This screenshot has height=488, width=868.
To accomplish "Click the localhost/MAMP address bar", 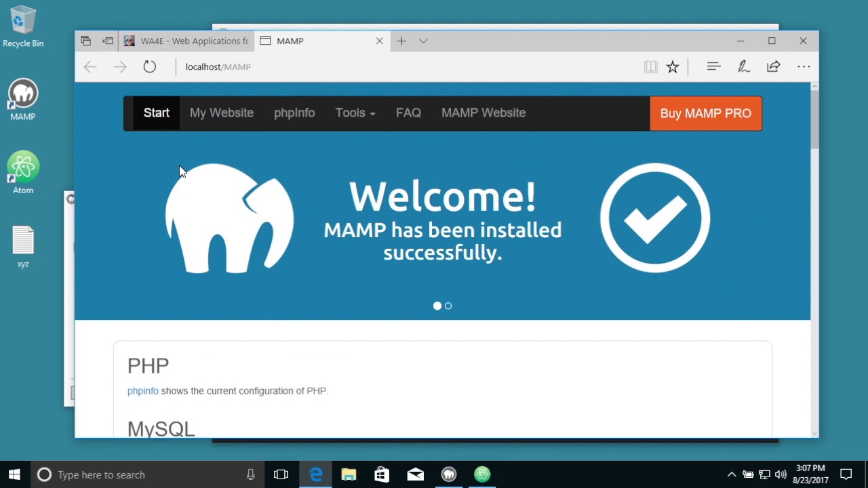I will point(407,66).
